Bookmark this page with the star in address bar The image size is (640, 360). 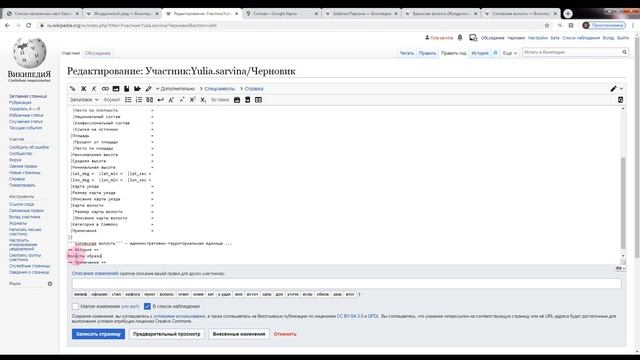(x=547, y=25)
